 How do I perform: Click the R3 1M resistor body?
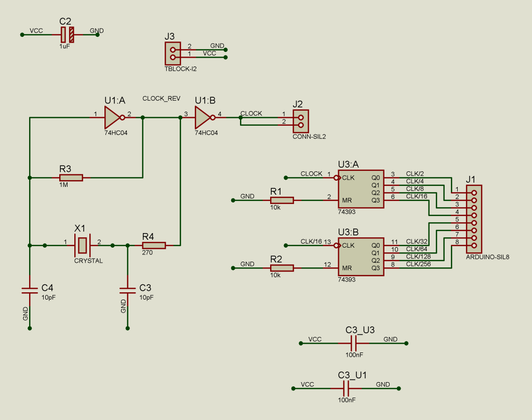point(71,178)
